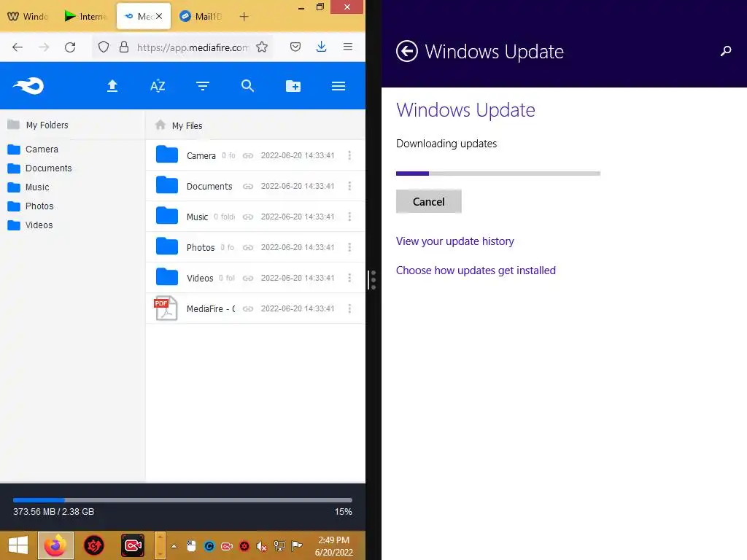Viewport: 747px width, 560px height.
Task: Select Music in My Folders sidebar
Action: (28, 187)
